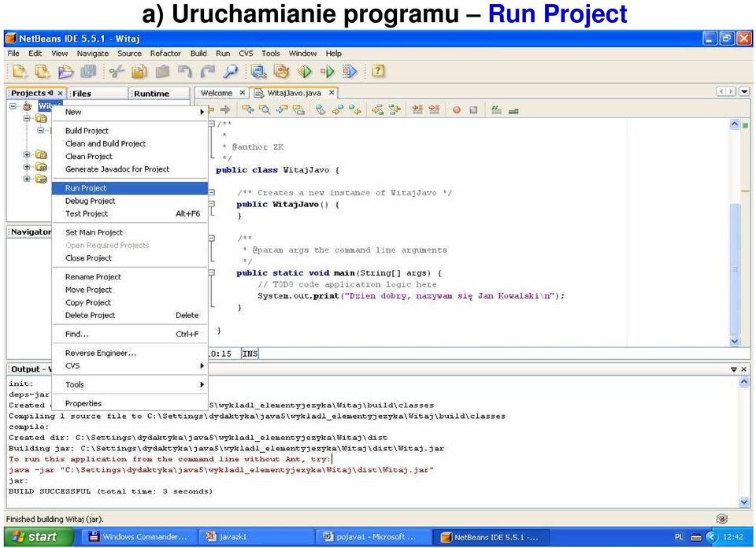The height and width of the screenshot is (548, 756).
Task: Click the BUILD SUCCESSFUL output line
Action: click(x=110, y=491)
